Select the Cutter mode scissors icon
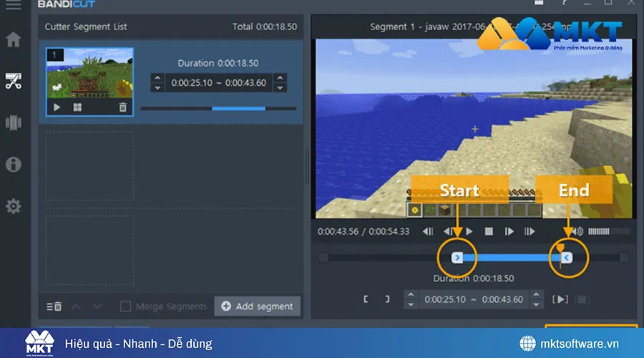This screenshot has height=358, width=644. pyautogui.click(x=13, y=81)
